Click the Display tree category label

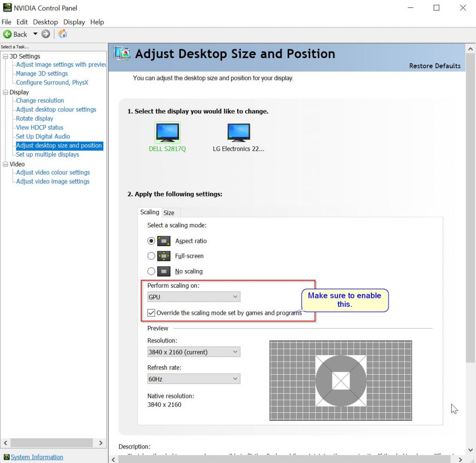pos(19,93)
